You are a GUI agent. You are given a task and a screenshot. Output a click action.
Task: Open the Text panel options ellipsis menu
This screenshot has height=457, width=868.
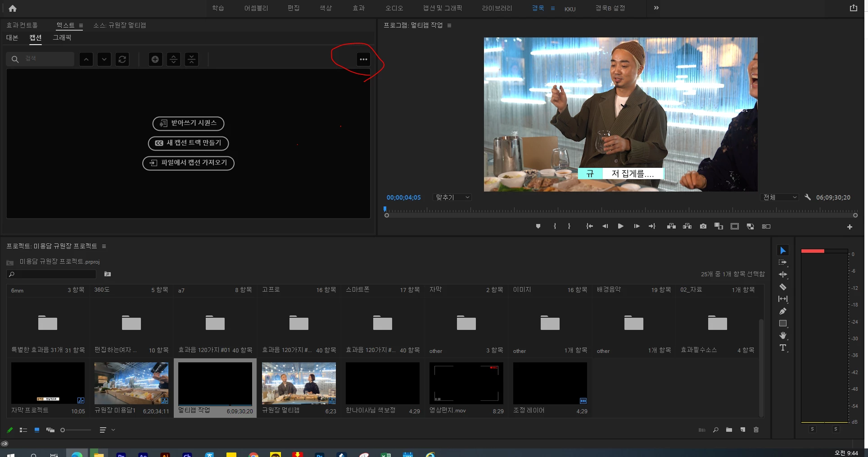[x=363, y=59]
